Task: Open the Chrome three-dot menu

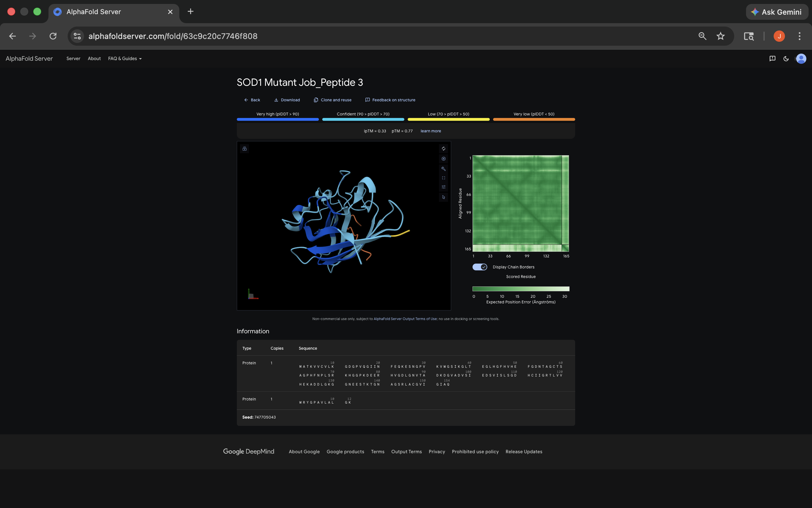Action: [800, 36]
